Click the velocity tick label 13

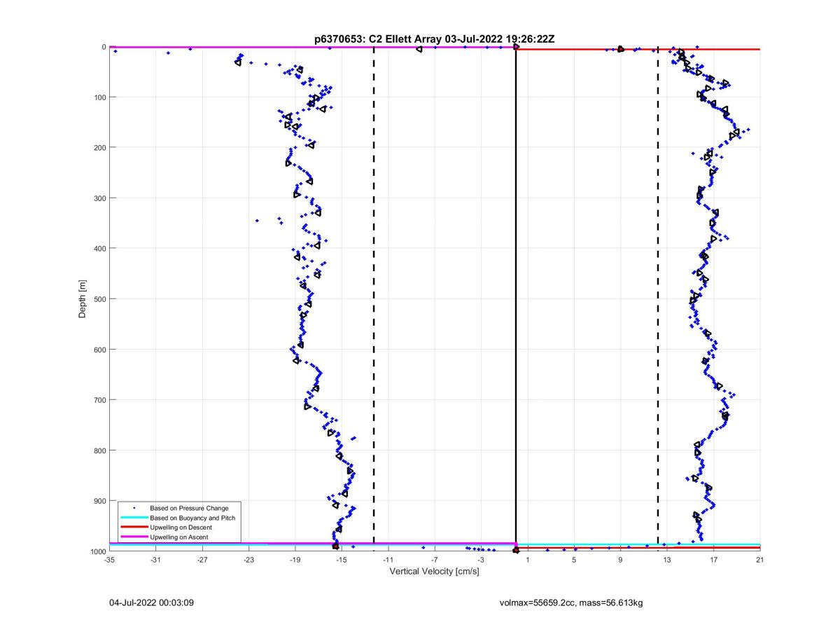(667, 560)
